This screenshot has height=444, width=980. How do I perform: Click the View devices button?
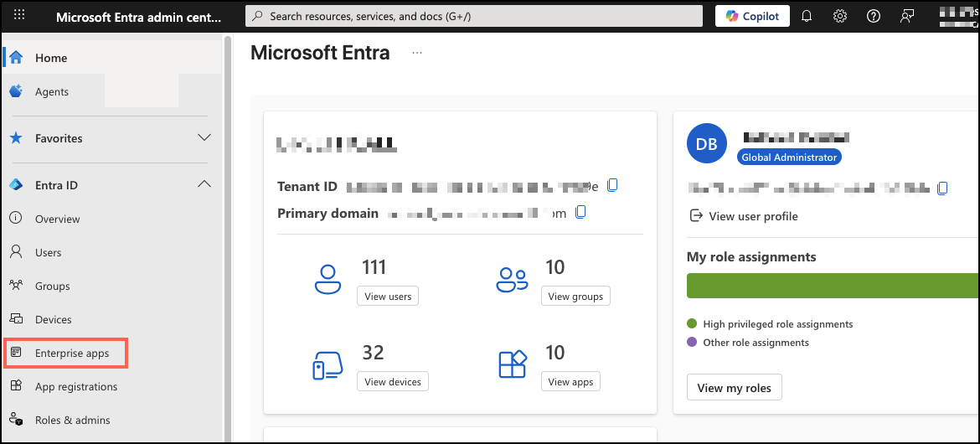[393, 381]
